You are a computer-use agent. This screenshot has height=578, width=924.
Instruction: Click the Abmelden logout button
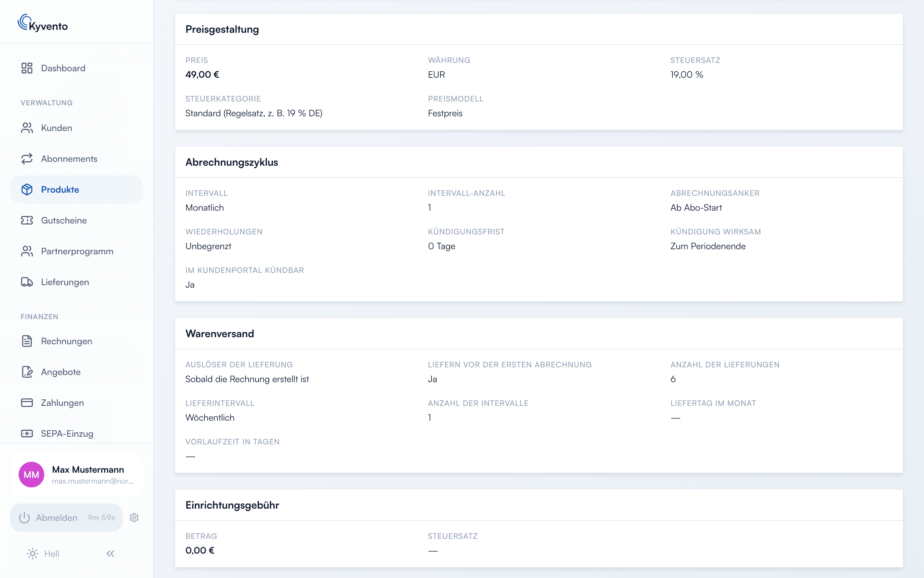66,517
